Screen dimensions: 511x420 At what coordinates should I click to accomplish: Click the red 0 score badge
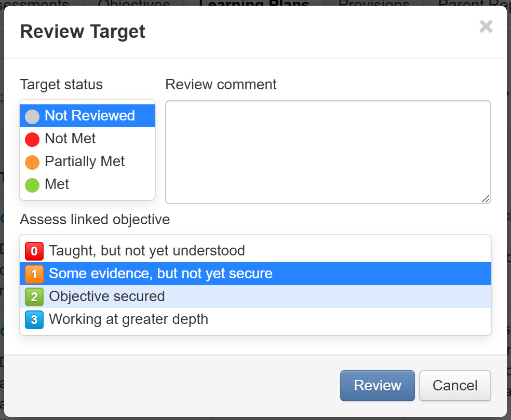pyautogui.click(x=34, y=251)
